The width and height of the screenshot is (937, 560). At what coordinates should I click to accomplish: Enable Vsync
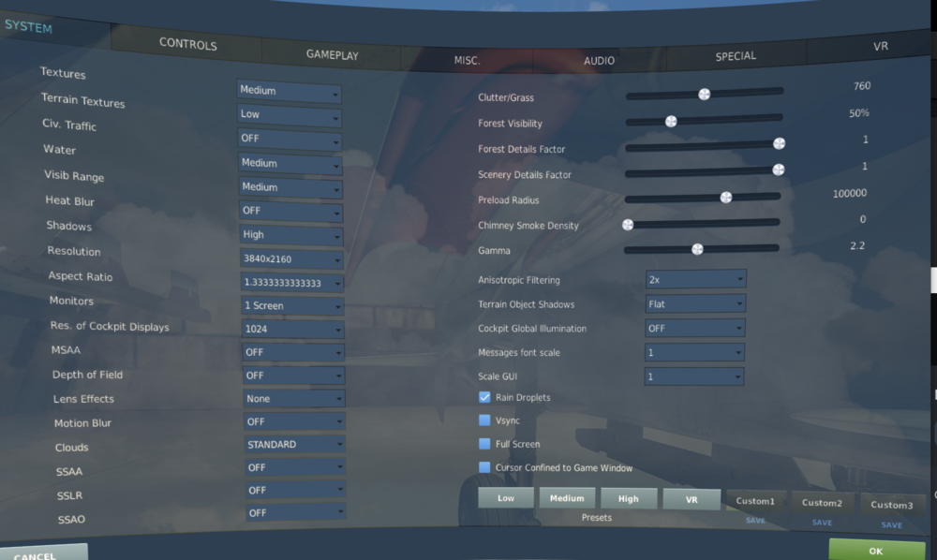[x=484, y=420]
